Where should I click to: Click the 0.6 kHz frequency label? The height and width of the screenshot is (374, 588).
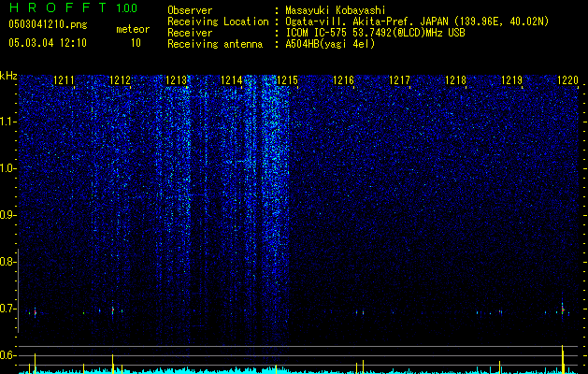(7, 355)
